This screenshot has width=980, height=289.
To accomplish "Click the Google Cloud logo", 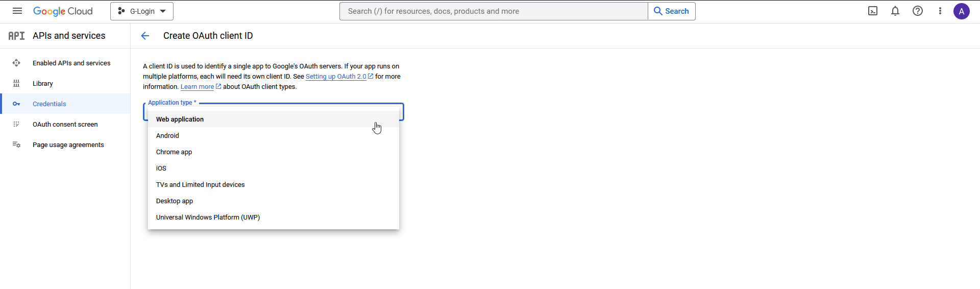I will click(x=63, y=11).
